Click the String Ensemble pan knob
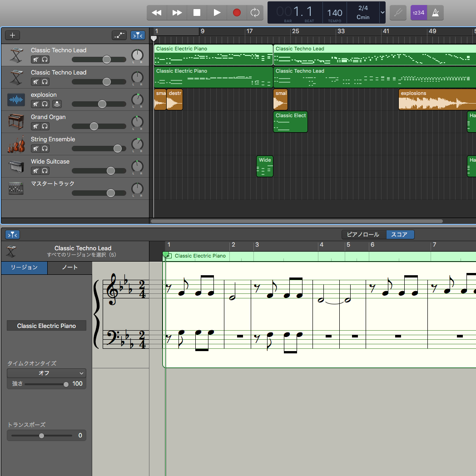 coord(137,144)
